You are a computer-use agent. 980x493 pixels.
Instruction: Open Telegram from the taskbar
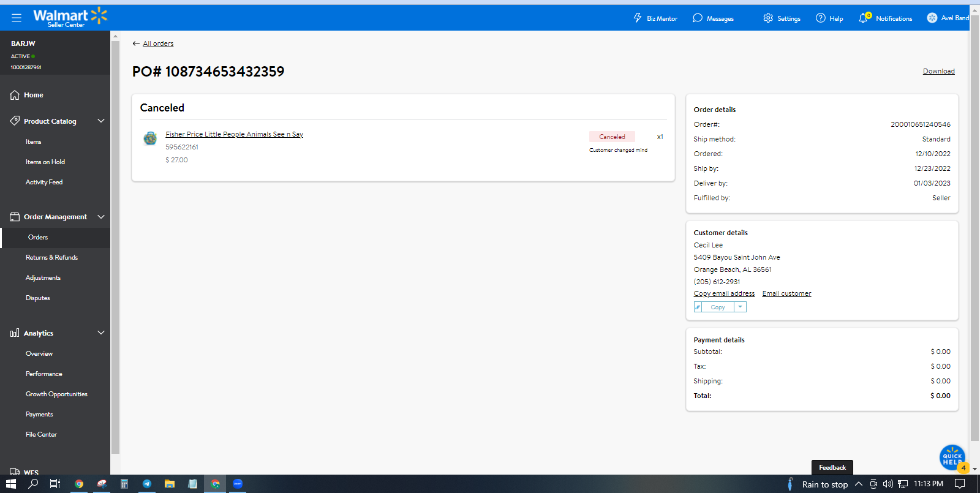point(147,484)
